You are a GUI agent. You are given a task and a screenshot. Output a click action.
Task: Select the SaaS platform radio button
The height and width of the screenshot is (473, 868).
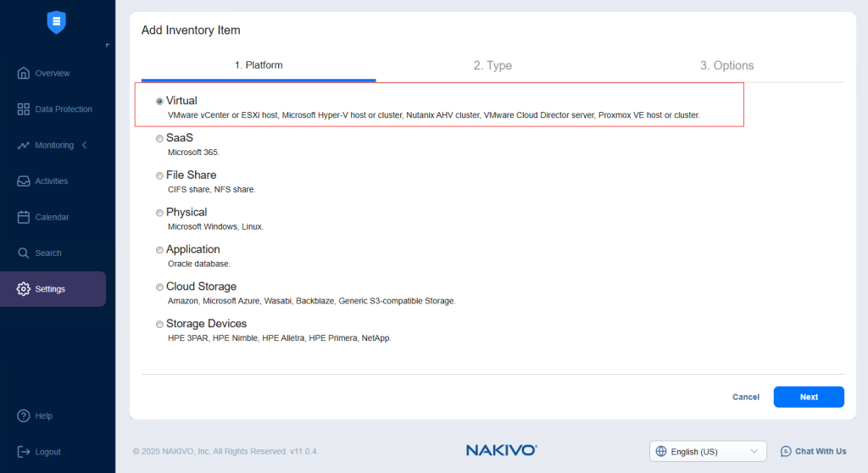click(x=159, y=138)
